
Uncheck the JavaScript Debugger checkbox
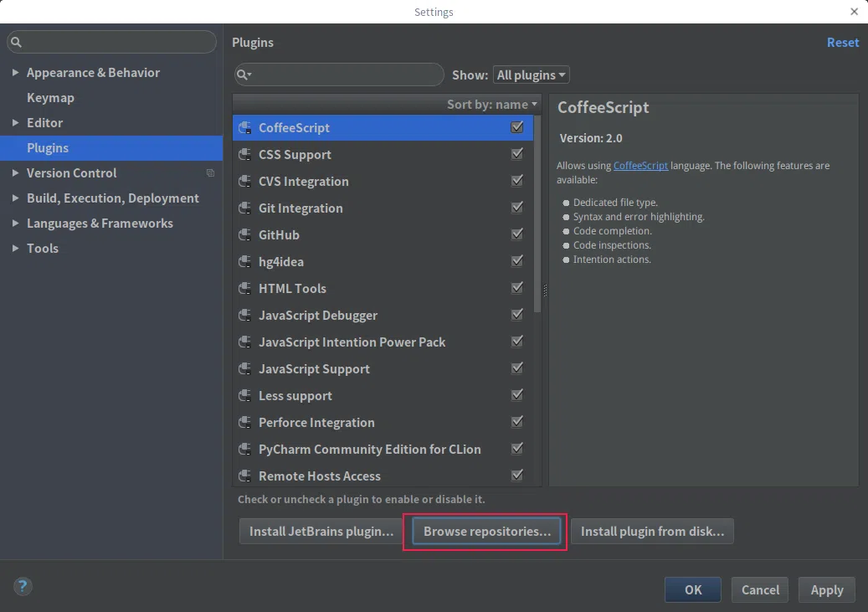(x=517, y=315)
